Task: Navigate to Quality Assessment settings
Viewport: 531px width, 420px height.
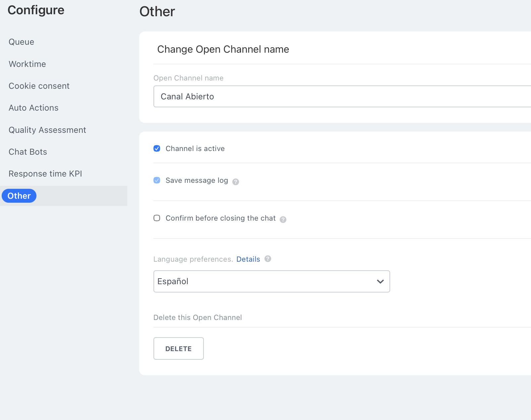Action: pyautogui.click(x=47, y=130)
